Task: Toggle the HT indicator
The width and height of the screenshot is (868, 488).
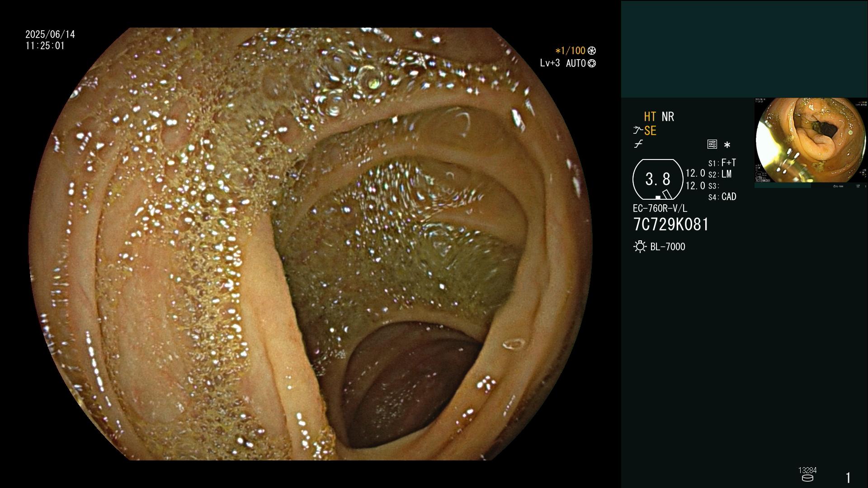Action: [x=650, y=117]
